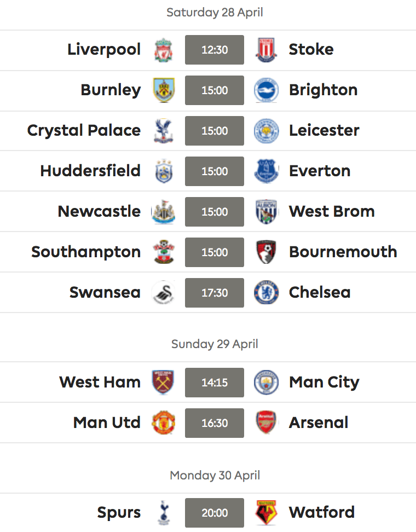Click the 17:30 Swansea vs Chelsea time
This screenshot has height=532, width=416.
point(215,293)
